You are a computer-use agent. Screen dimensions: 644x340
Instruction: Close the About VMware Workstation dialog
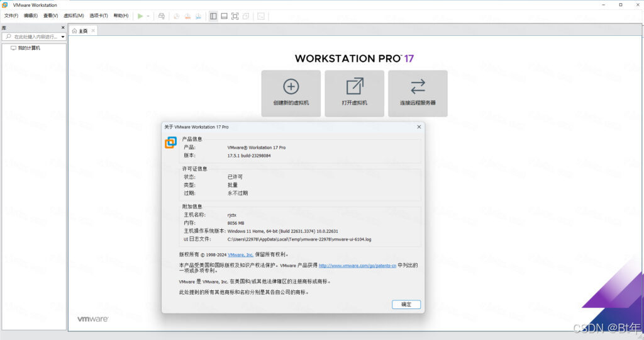419,127
